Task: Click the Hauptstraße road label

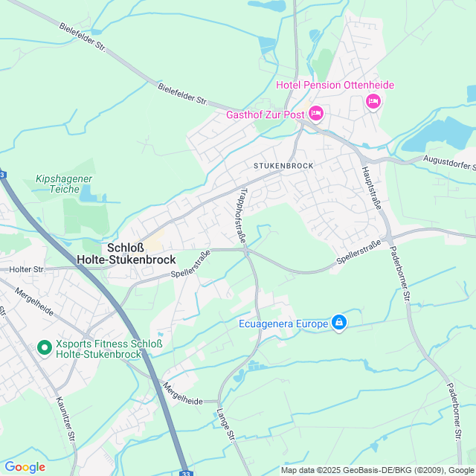Action: point(372,188)
